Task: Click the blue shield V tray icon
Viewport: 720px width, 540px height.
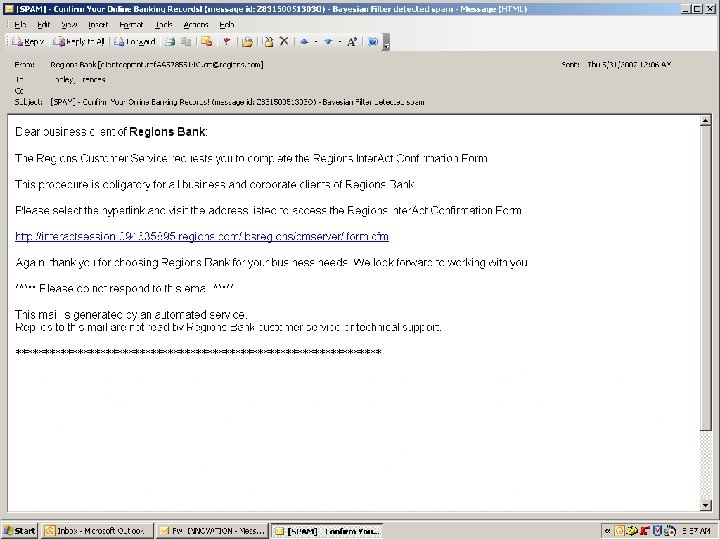Action: coord(657,531)
